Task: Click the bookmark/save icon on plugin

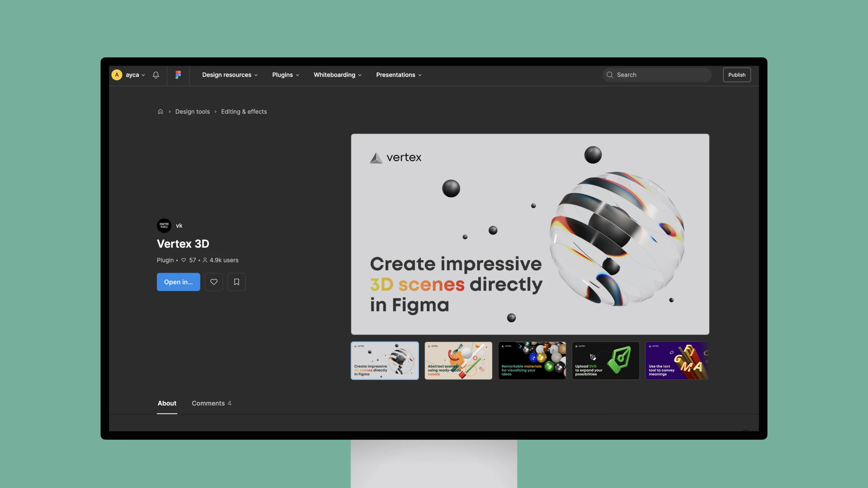Action: (x=236, y=282)
